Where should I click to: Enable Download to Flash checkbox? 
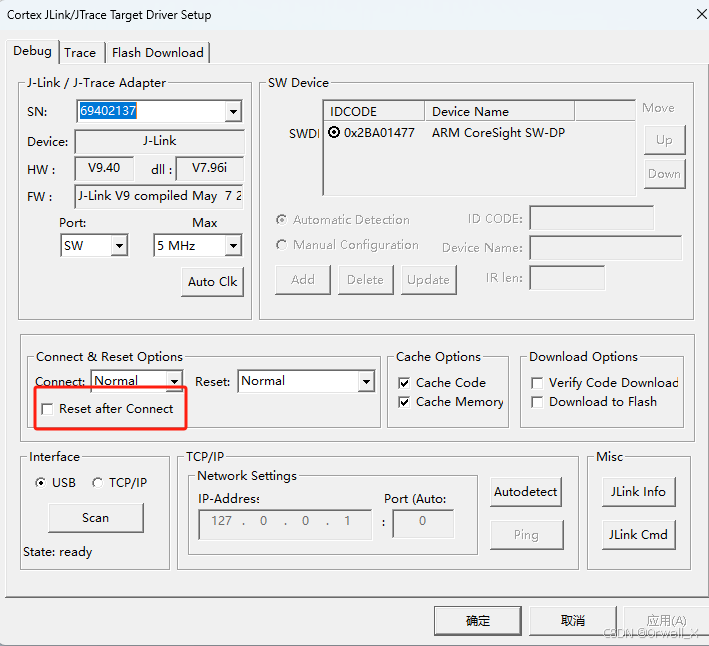coord(537,402)
